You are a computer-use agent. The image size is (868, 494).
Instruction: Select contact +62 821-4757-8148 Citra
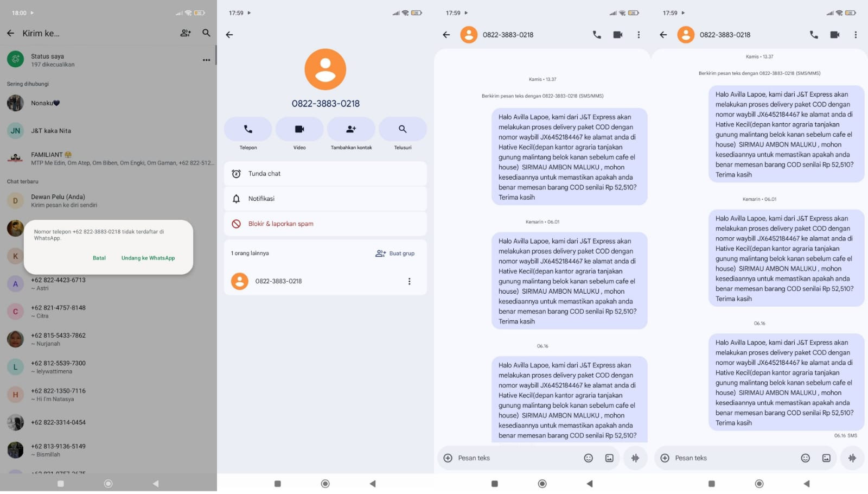pos(108,312)
